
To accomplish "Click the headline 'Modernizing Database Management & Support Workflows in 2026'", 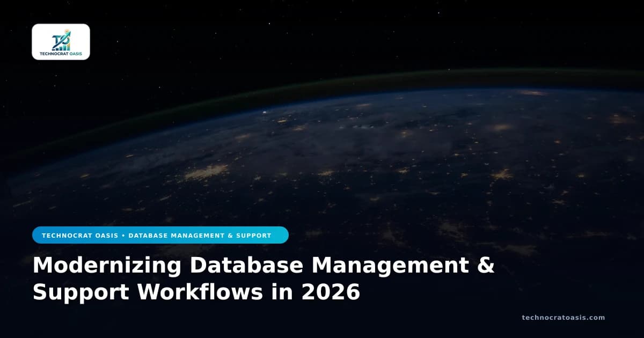I will [264, 279].
